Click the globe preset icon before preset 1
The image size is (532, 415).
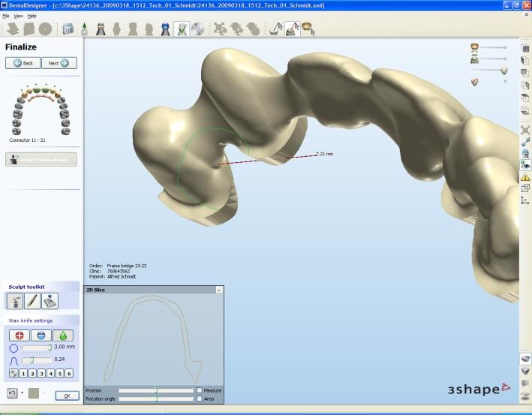point(14,374)
